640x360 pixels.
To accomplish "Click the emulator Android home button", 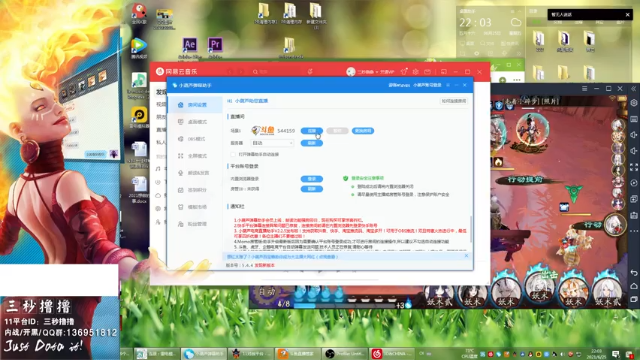I will pyautogui.click(x=633, y=286).
